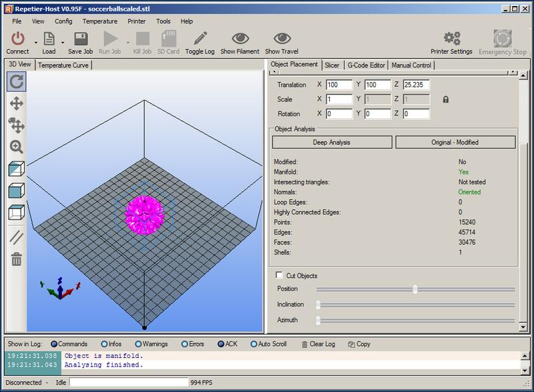Click the move object tool icon
The image size is (534, 392).
17,126
